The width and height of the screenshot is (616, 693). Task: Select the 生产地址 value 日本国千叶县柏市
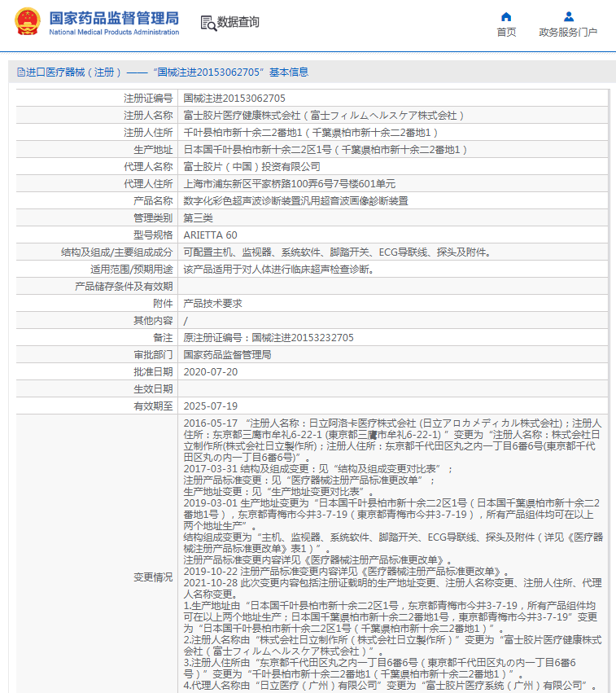pyautogui.click(x=325, y=150)
